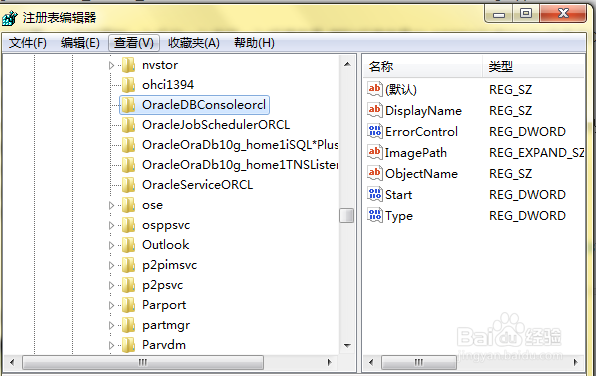Click the binary icon of ErrorControl value

point(375,131)
